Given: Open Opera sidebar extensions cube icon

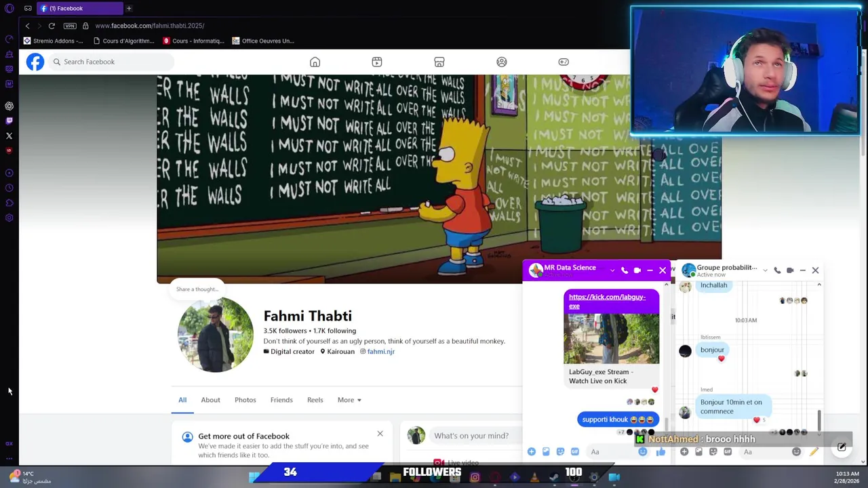Looking at the screenshot, I should pyautogui.click(x=9, y=203).
